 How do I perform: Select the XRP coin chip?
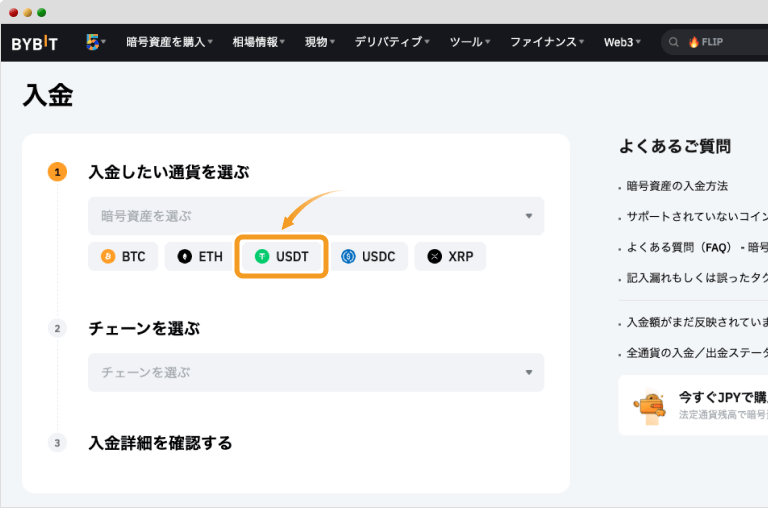click(450, 256)
